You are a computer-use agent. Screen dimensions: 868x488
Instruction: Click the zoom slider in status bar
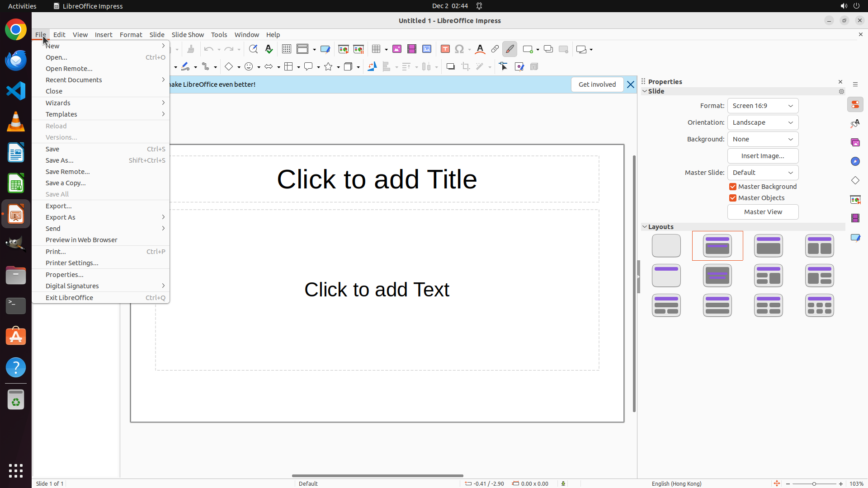(x=814, y=483)
